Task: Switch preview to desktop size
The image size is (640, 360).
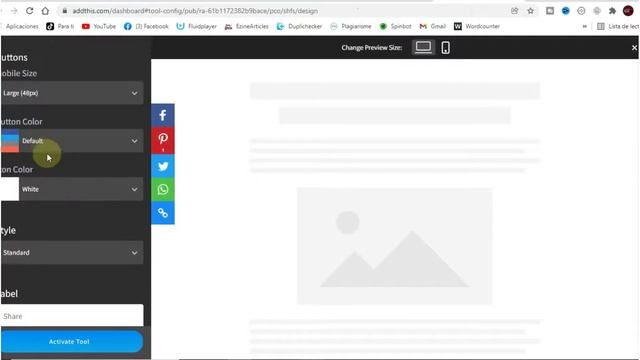Action: click(x=423, y=47)
